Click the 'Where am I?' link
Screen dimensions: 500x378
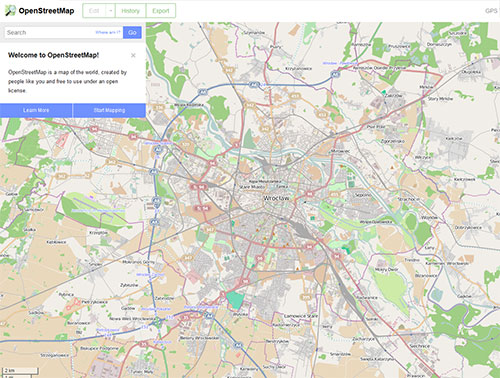108,32
